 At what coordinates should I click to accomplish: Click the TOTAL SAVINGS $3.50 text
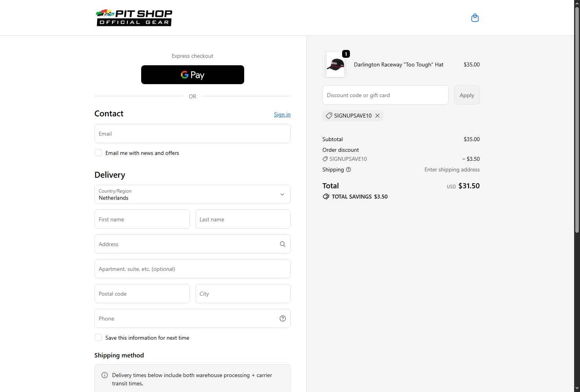pos(360,197)
